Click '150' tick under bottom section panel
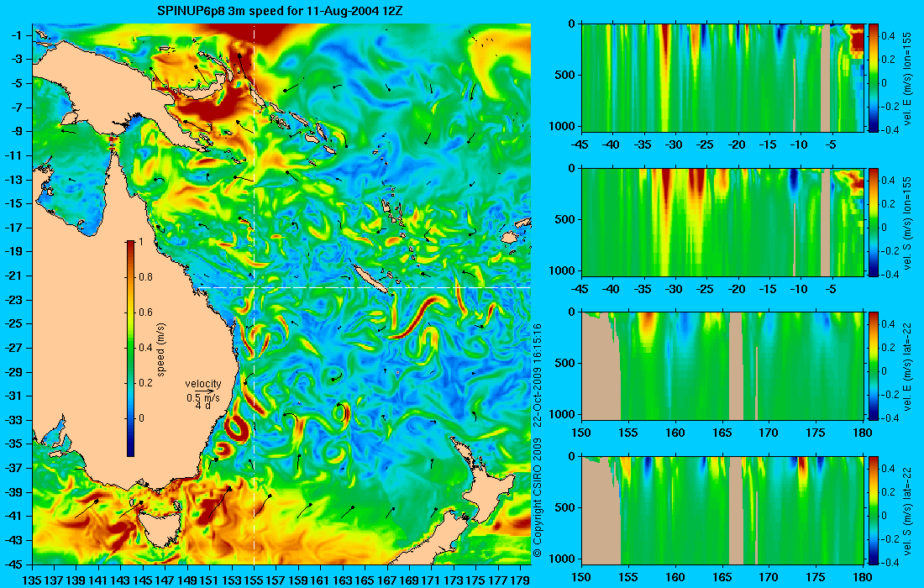 point(581,577)
